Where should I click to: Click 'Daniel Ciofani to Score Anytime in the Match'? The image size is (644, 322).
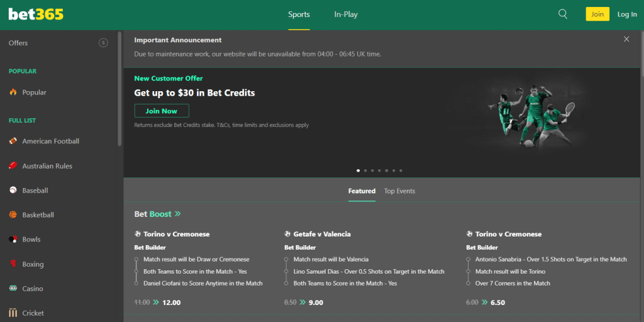(203, 284)
